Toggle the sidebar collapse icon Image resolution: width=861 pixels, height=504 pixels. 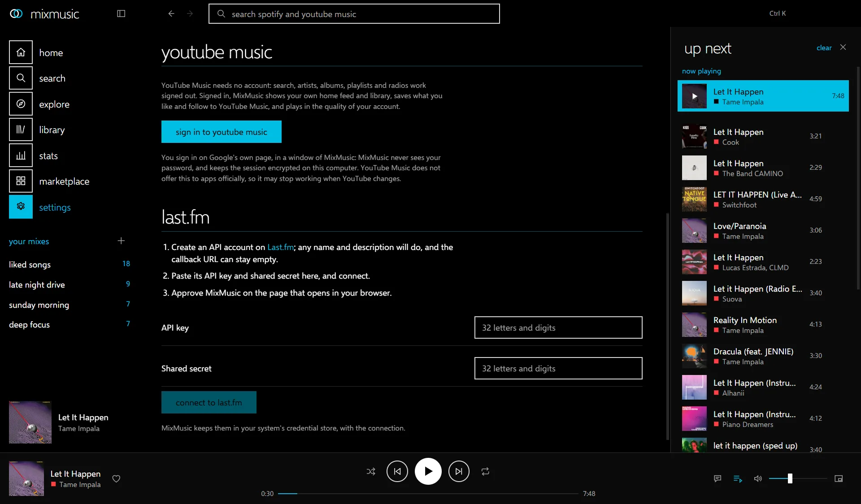(x=121, y=13)
